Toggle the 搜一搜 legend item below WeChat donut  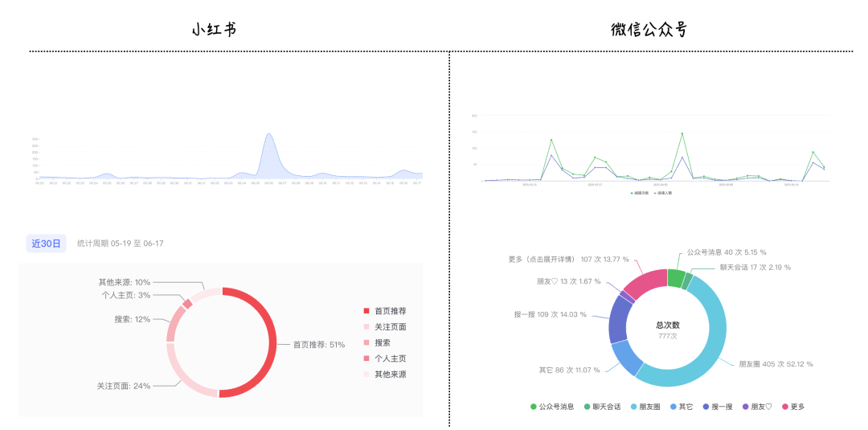(x=718, y=407)
